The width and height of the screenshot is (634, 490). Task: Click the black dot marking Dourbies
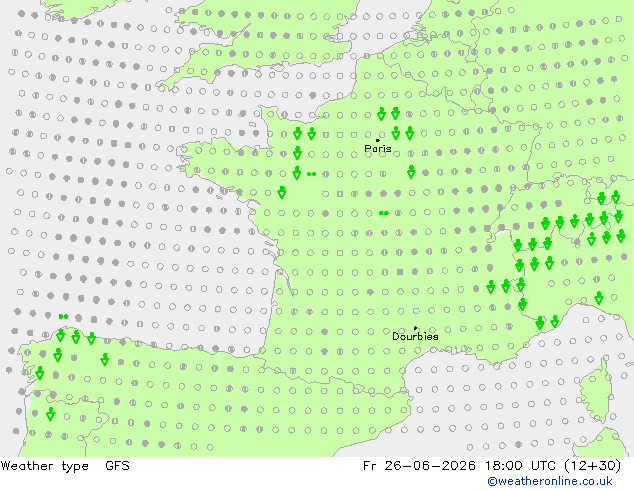tap(415, 329)
